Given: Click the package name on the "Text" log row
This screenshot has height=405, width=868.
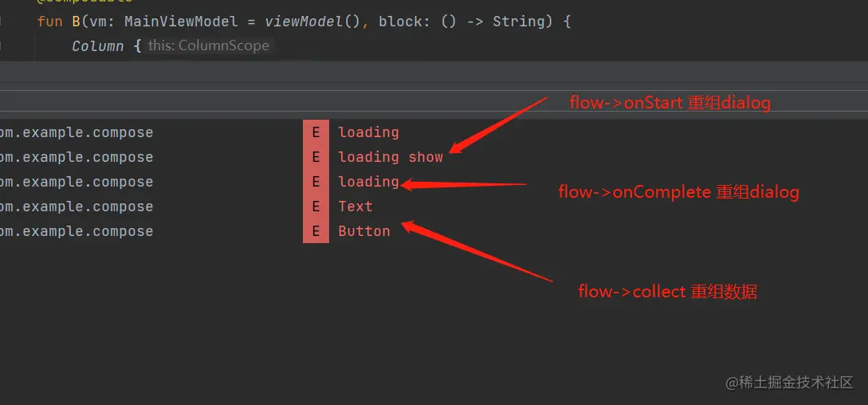Looking at the screenshot, I should click(x=77, y=206).
